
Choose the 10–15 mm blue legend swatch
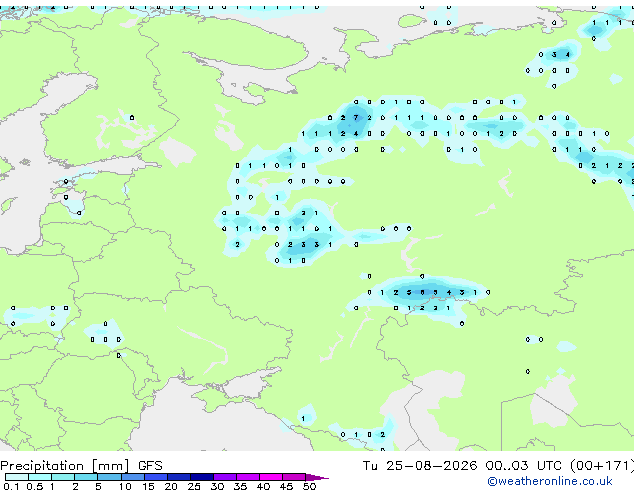point(132,477)
